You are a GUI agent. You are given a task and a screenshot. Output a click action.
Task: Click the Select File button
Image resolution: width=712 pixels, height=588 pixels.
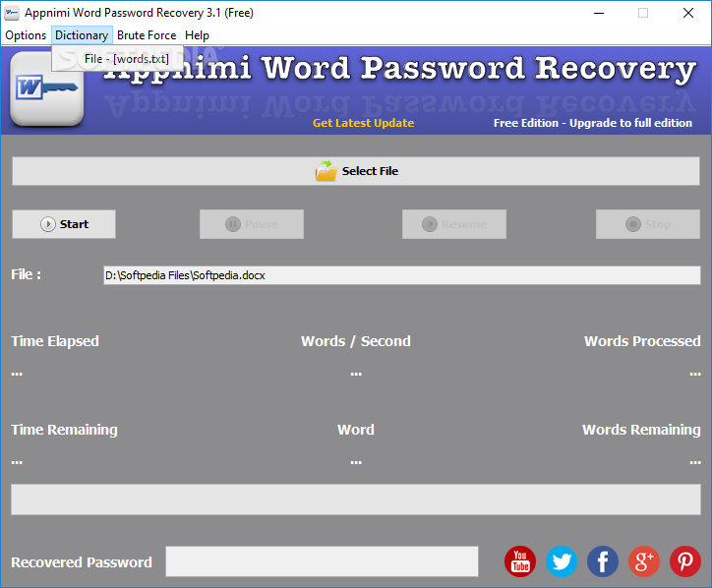click(x=356, y=171)
